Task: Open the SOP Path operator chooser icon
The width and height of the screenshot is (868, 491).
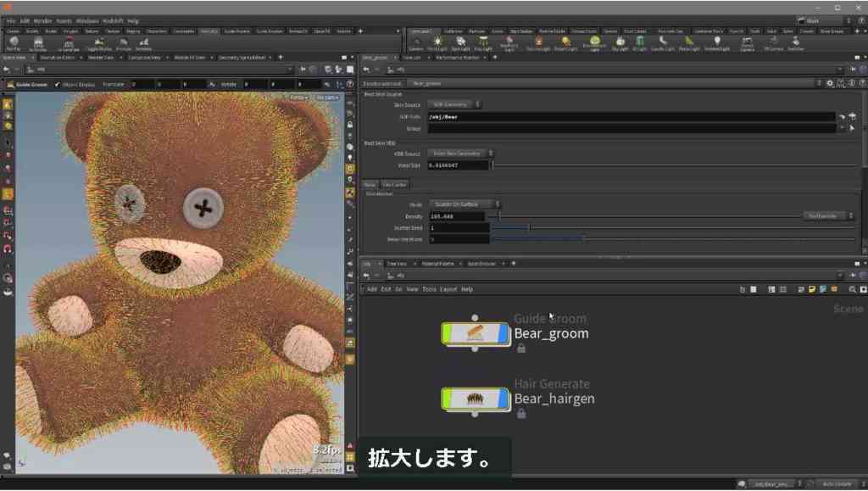Action: [x=853, y=117]
